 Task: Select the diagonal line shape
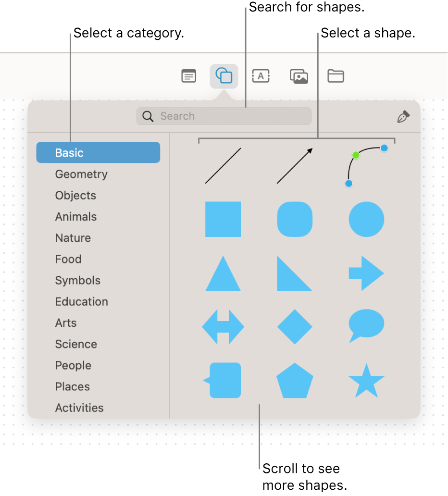(x=223, y=166)
